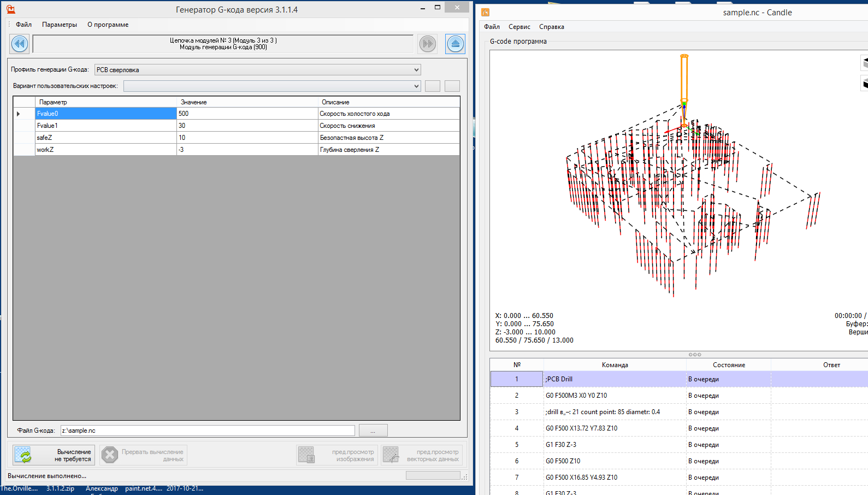Click the Команда column header in Candle

[x=615, y=365]
